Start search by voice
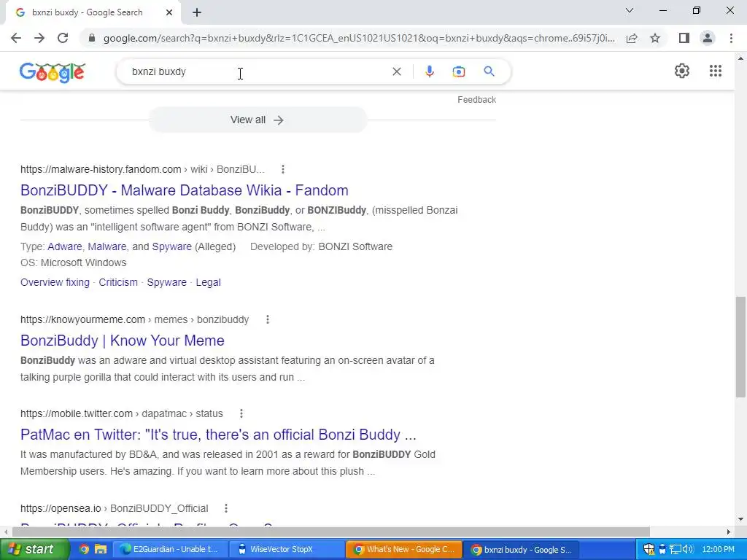The height and width of the screenshot is (560, 747). pos(429,71)
